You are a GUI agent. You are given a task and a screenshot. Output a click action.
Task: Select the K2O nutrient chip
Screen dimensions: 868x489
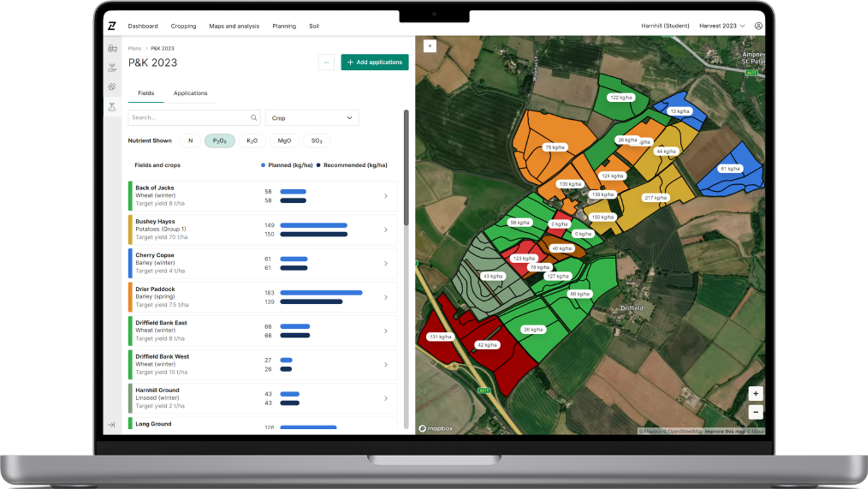coord(252,141)
